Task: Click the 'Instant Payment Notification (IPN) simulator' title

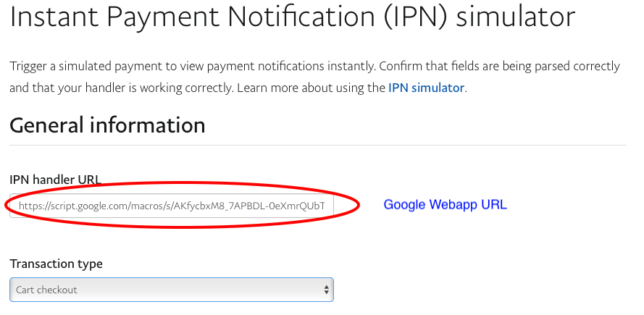Action: [293, 17]
